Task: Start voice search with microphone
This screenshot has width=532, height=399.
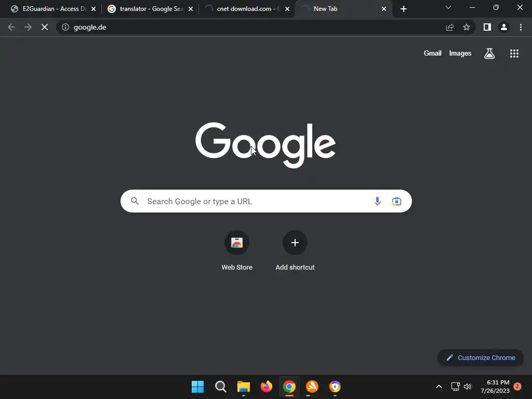Action: point(377,201)
